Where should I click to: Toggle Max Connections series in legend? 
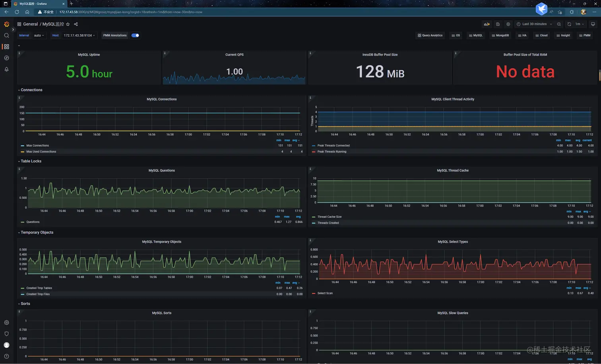click(37, 146)
